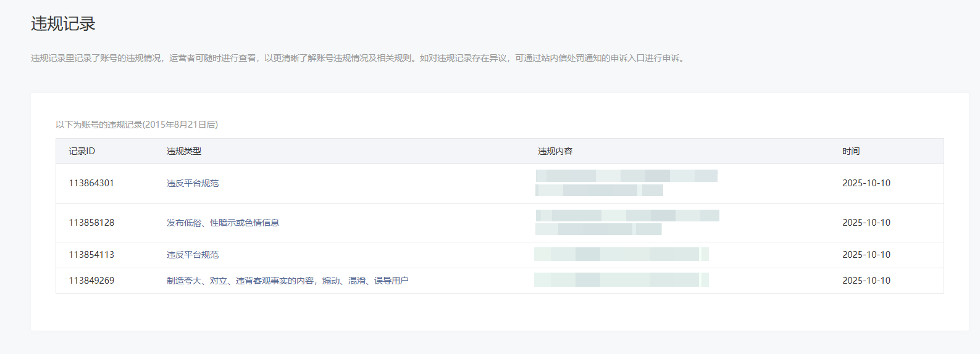Image resolution: width=980 pixels, height=354 pixels.
Task: Select record ID 113849269
Action: (91, 281)
